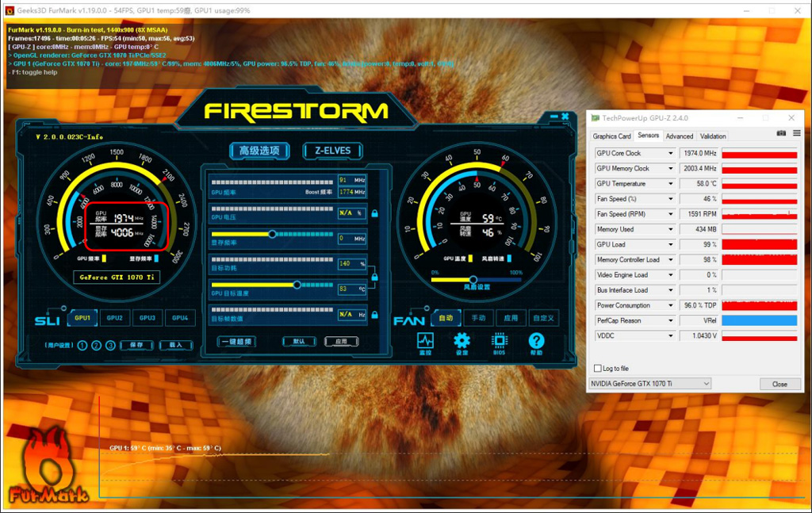The image size is (812, 513).
Task: Enable the Log to file checkbox
Action: coord(598,368)
